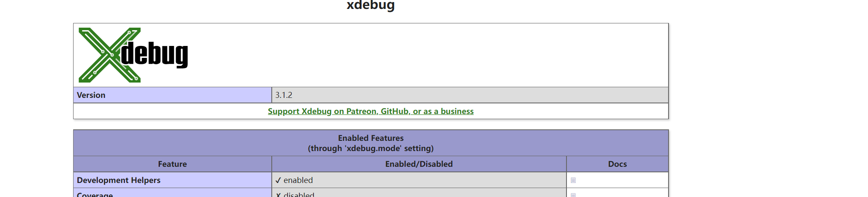Select the Coverage row label
Screen dimensions: 868x197
95,194
